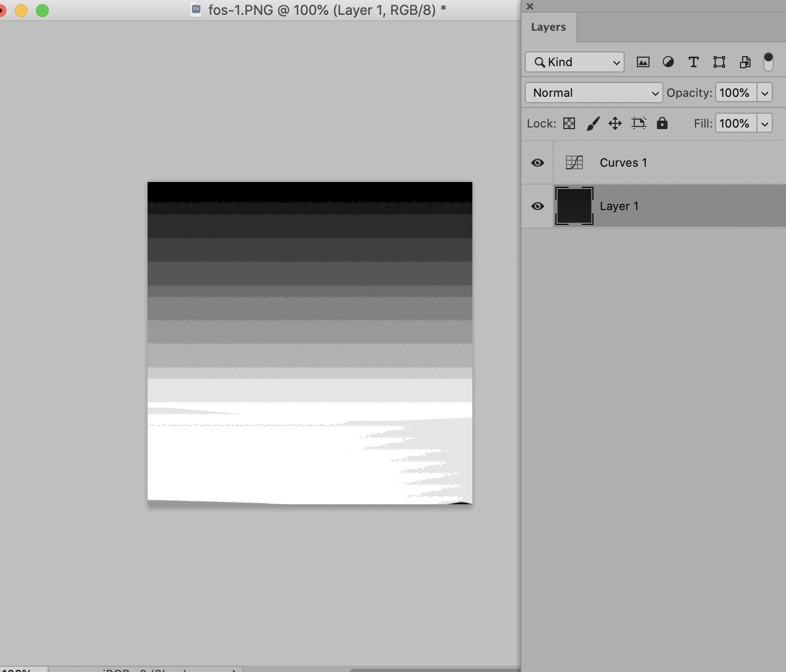786x672 pixels.
Task: Hide the Curves 1 layer
Action: (537, 162)
